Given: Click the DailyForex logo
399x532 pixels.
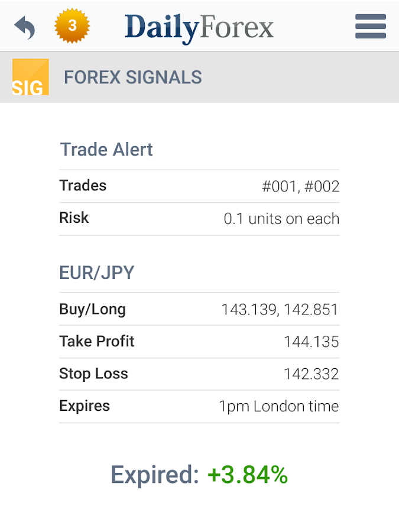Looking at the screenshot, I should coord(199,27).
